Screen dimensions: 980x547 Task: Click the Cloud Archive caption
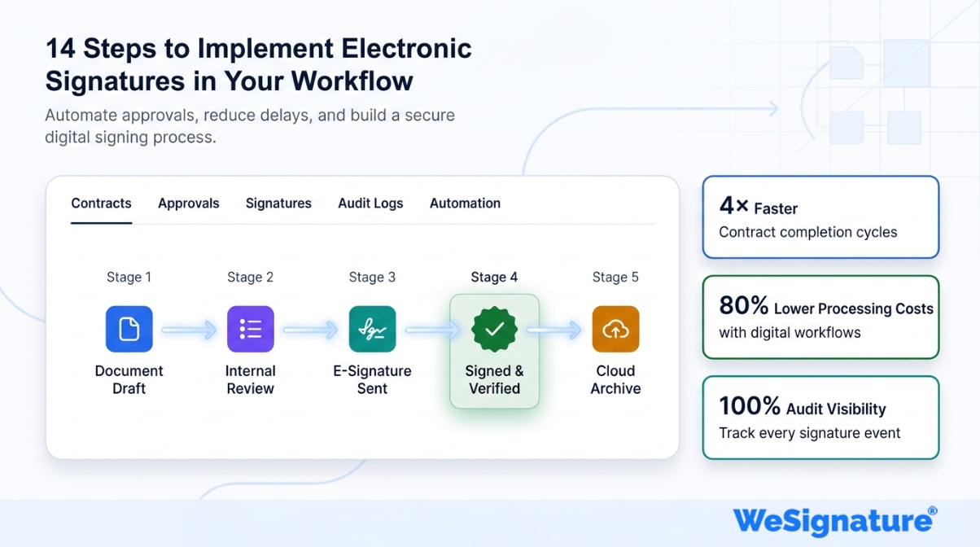[x=615, y=379]
